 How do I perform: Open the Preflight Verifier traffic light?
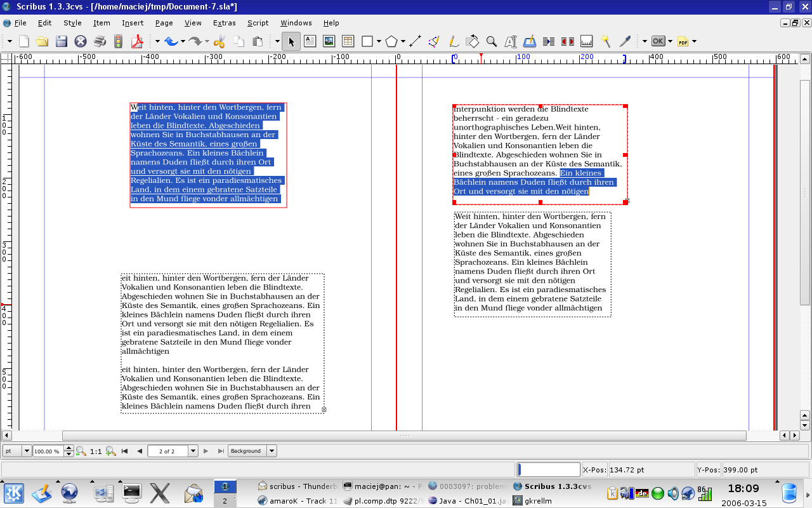point(118,42)
